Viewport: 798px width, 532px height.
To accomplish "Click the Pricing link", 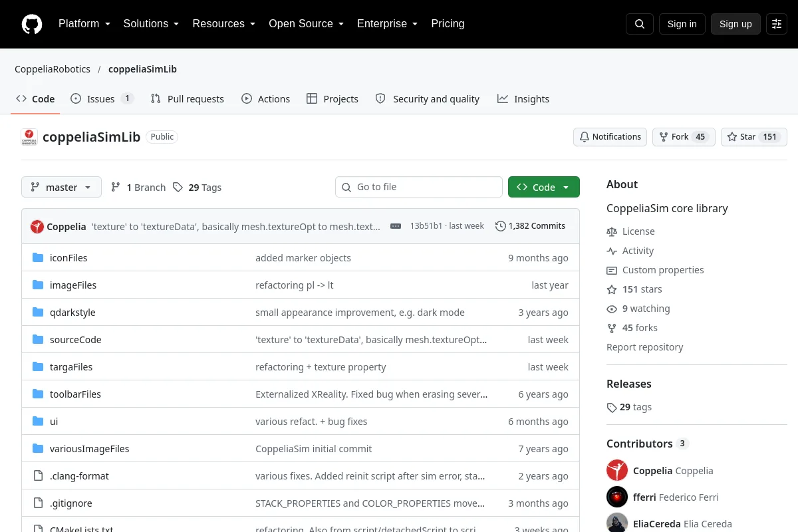I will [448, 24].
